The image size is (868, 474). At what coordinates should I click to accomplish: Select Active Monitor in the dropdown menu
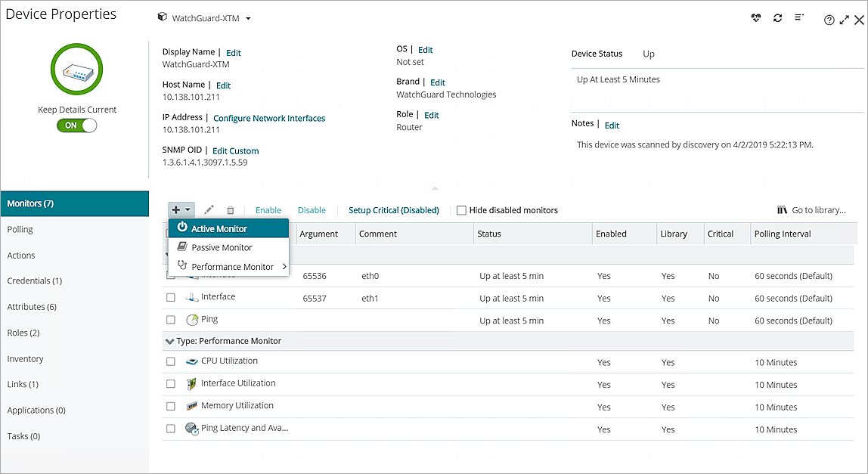(219, 228)
